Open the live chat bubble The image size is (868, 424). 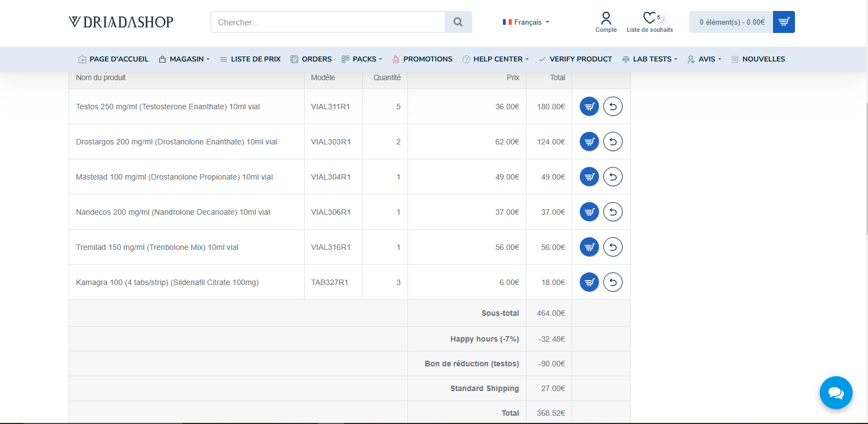click(x=836, y=393)
